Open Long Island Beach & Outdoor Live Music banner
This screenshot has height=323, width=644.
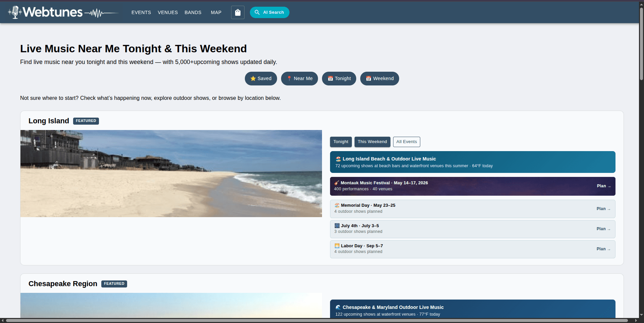click(473, 162)
